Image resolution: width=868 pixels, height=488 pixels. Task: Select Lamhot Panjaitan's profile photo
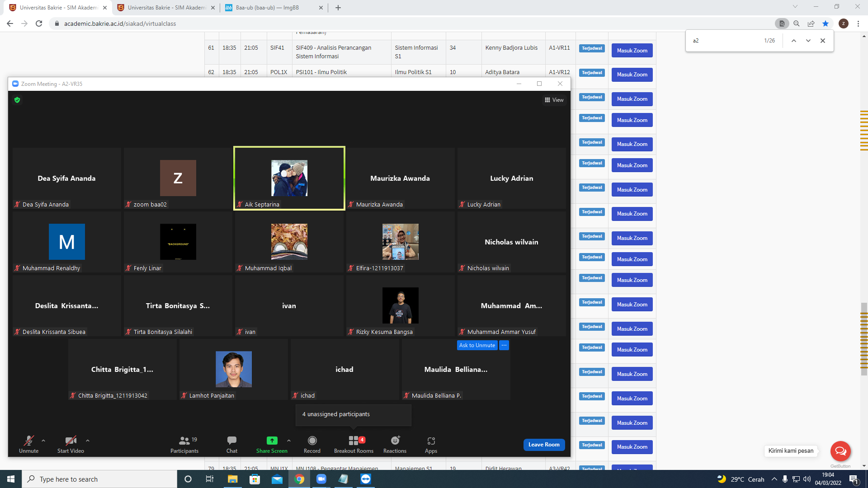click(234, 369)
